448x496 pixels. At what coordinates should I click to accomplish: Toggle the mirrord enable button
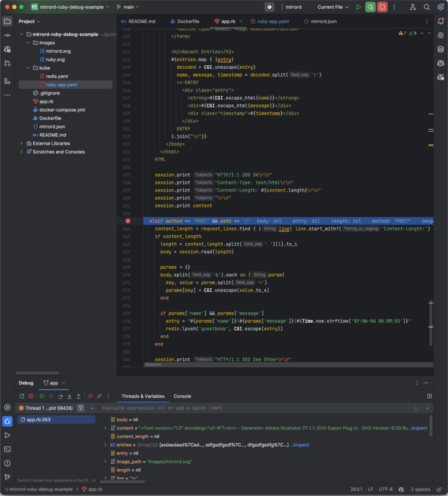269,7
